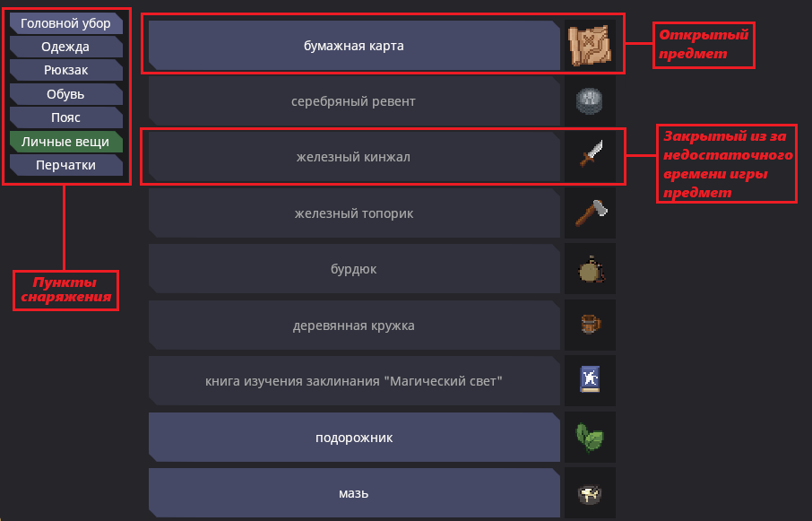
Task: Open the Головной убор equipment tab
Action: tap(65, 23)
